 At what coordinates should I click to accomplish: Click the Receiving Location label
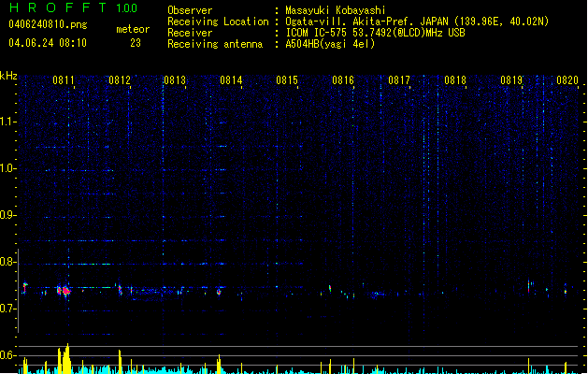[218, 22]
